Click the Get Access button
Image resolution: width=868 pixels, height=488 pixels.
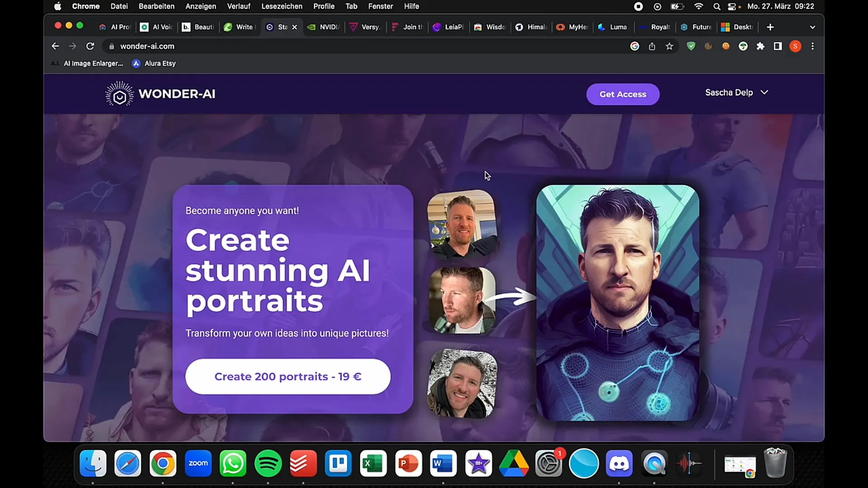(x=623, y=94)
